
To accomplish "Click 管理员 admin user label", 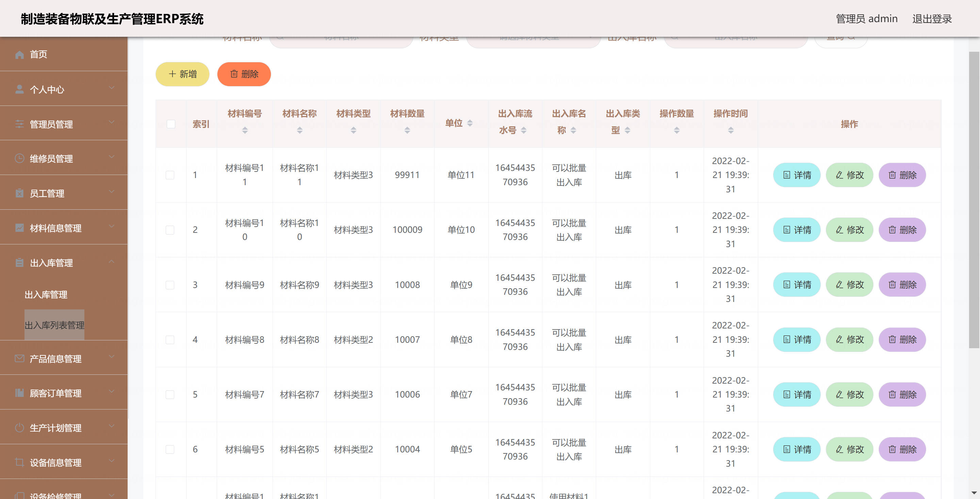I will [x=866, y=19].
